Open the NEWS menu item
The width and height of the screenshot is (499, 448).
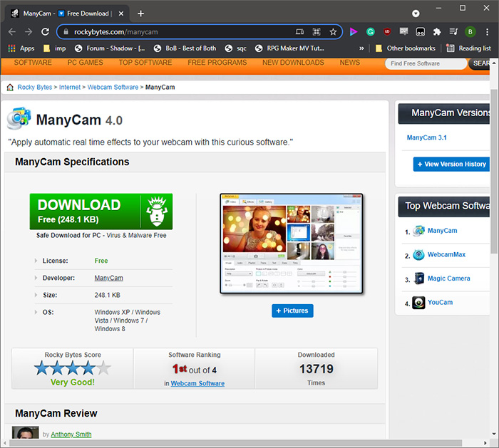tap(350, 63)
